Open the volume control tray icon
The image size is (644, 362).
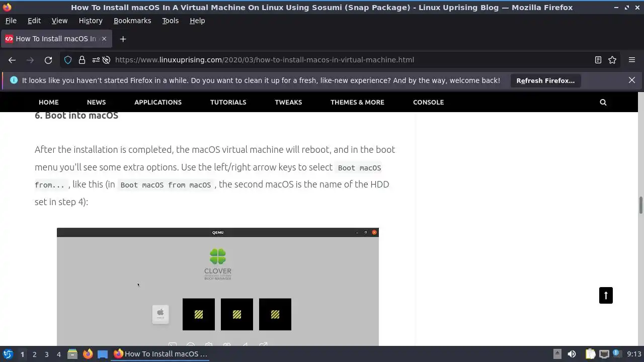pos(572,354)
